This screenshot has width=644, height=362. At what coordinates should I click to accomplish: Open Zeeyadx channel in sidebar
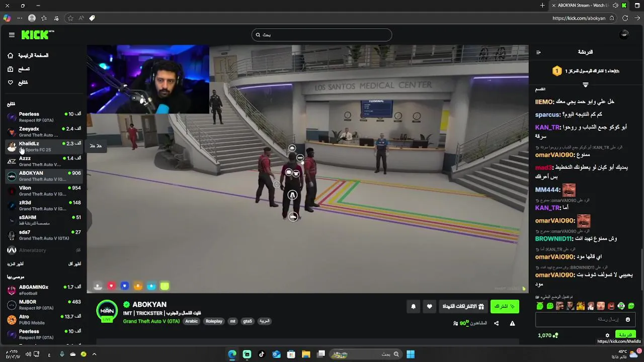point(44,132)
